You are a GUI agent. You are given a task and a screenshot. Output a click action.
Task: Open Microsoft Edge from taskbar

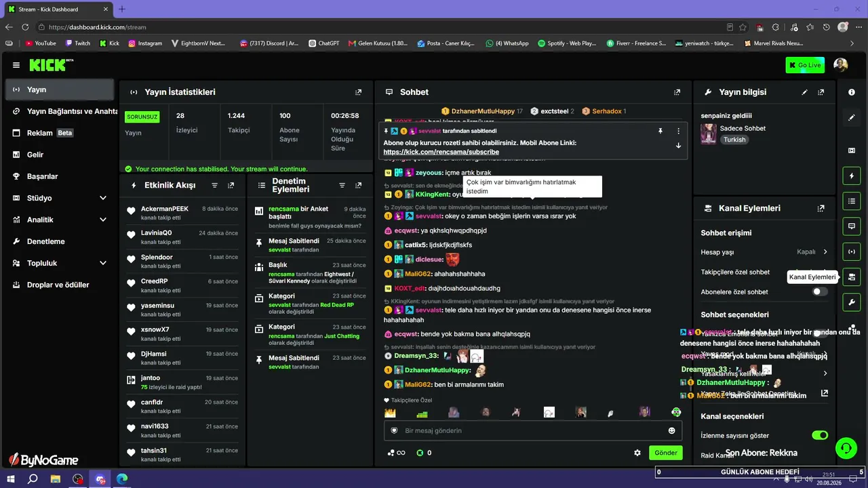coord(122,479)
